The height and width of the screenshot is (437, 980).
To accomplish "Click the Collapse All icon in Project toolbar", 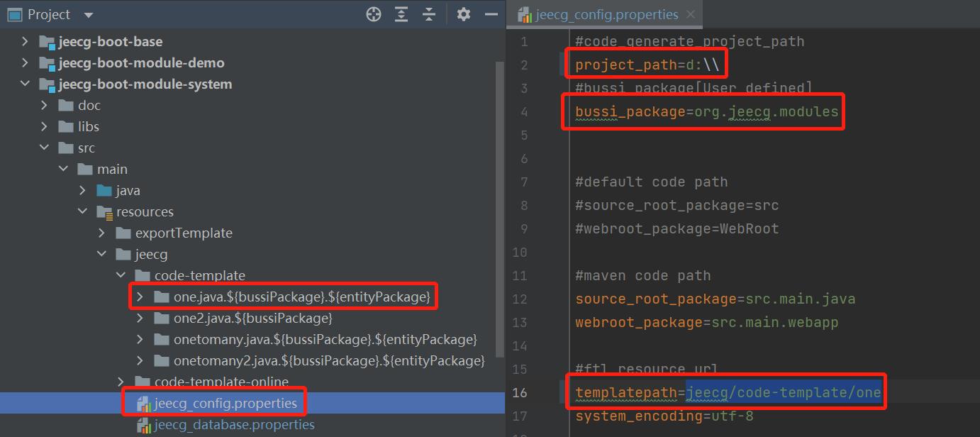I will 428,14.
